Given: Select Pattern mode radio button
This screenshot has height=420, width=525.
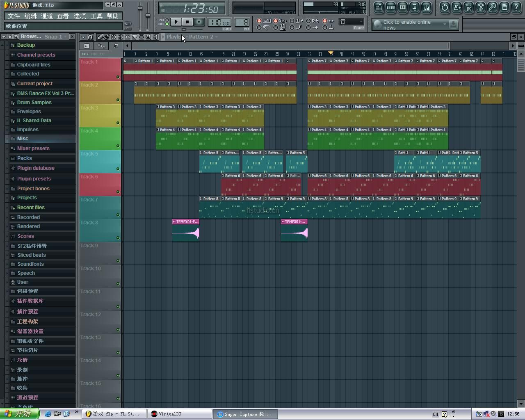Looking at the screenshot, I should point(167,20).
